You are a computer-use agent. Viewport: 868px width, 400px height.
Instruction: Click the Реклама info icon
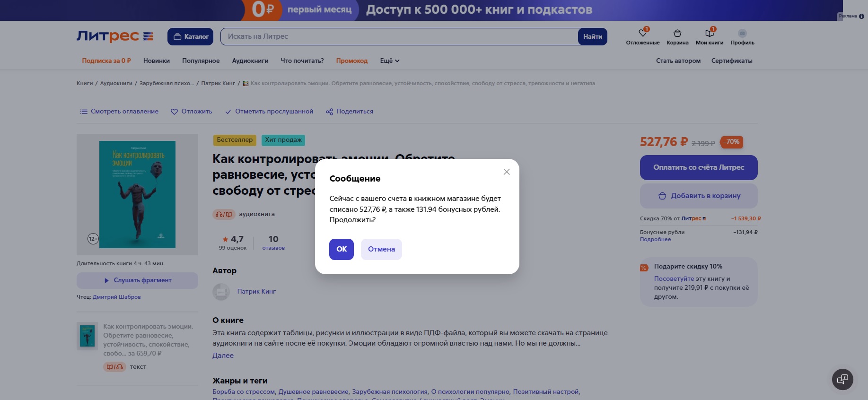(x=861, y=16)
